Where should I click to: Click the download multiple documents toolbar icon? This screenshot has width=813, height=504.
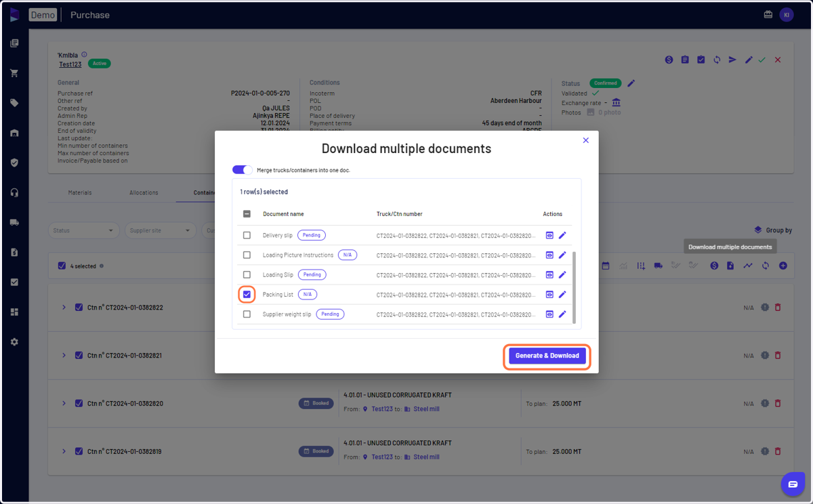pos(730,266)
